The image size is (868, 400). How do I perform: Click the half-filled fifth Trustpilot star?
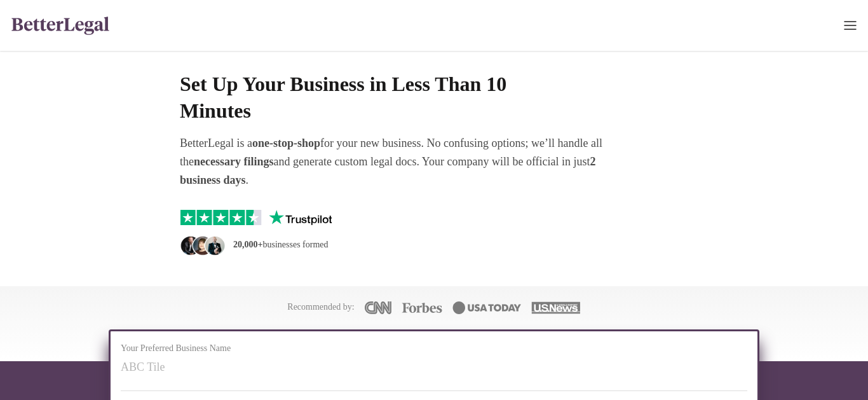pyautogui.click(x=254, y=217)
